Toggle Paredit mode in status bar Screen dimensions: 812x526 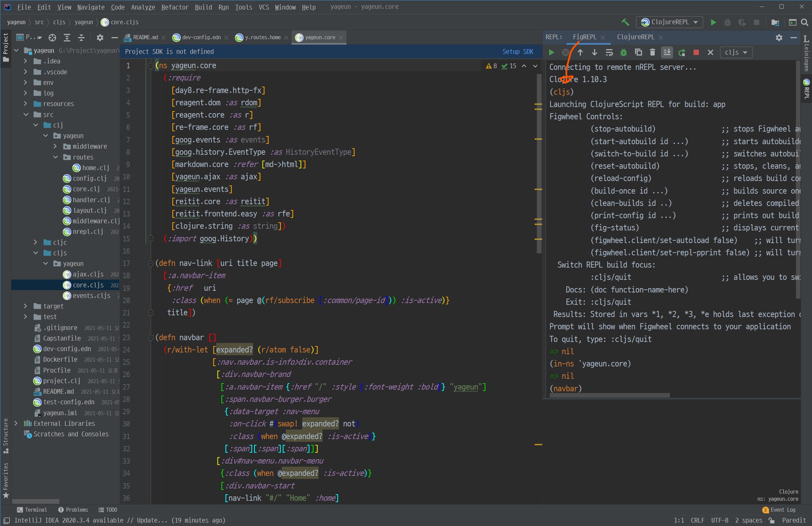(x=794, y=520)
